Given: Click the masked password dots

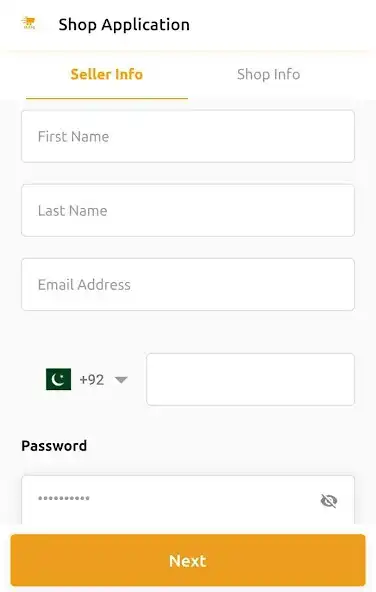Looking at the screenshot, I should pyautogui.click(x=64, y=498).
